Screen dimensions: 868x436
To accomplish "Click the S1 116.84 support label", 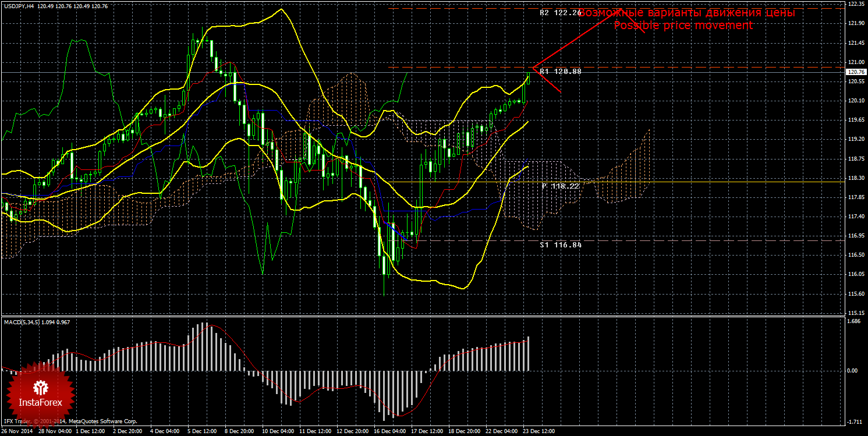I will pos(561,245).
